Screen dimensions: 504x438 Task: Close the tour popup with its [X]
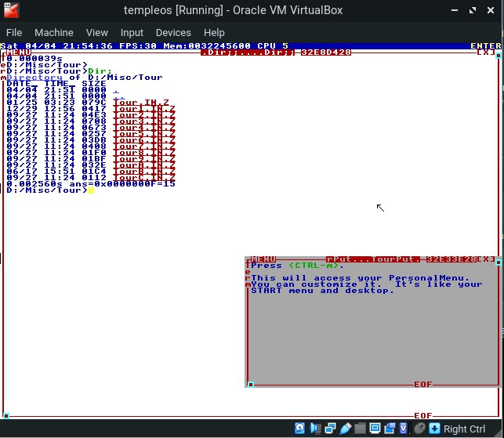486,259
